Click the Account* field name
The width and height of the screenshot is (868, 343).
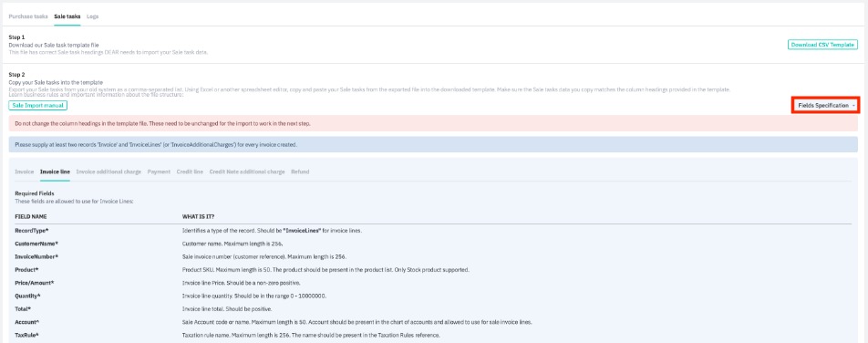tap(26, 322)
